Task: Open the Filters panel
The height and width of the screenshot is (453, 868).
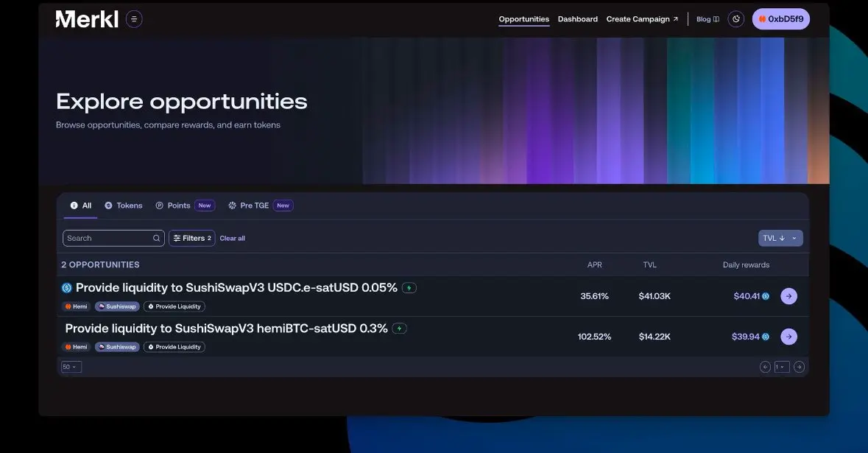Action: pyautogui.click(x=191, y=238)
